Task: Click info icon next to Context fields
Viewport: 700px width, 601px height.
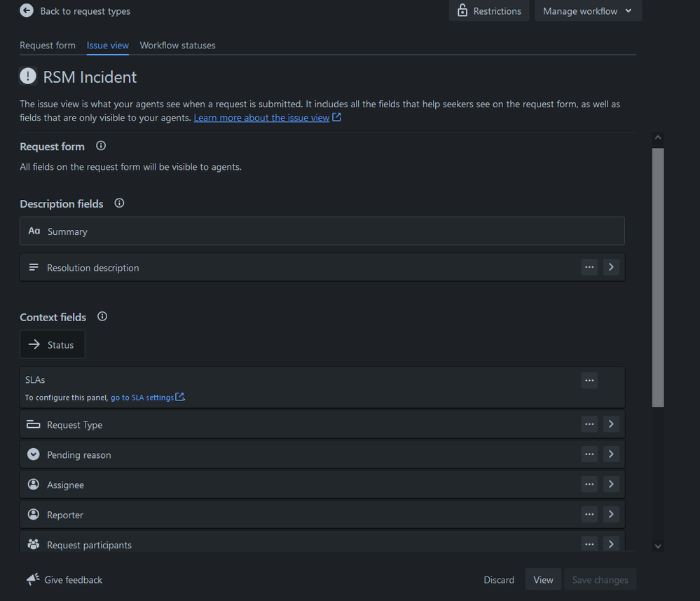Action: 102,316
